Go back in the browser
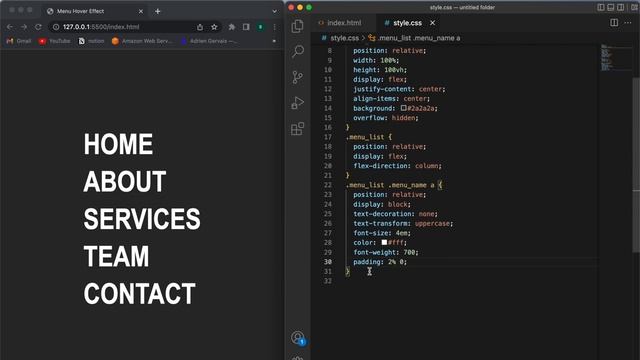640x360 pixels. click(10, 27)
